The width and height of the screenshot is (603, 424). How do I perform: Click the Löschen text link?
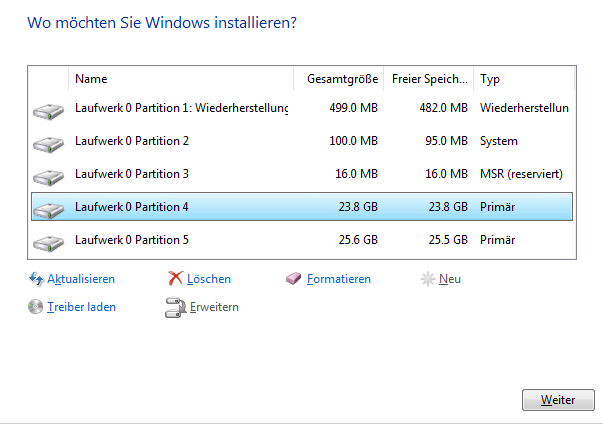209,279
